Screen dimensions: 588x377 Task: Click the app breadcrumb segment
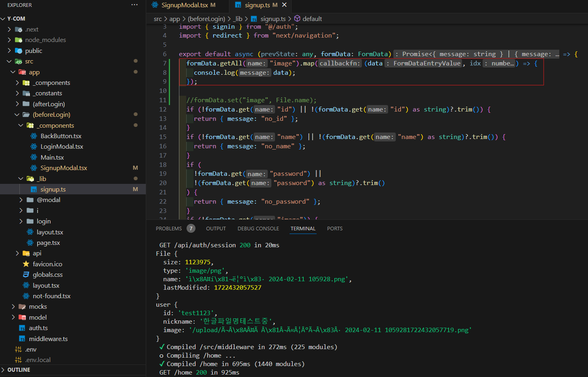tap(174, 19)
